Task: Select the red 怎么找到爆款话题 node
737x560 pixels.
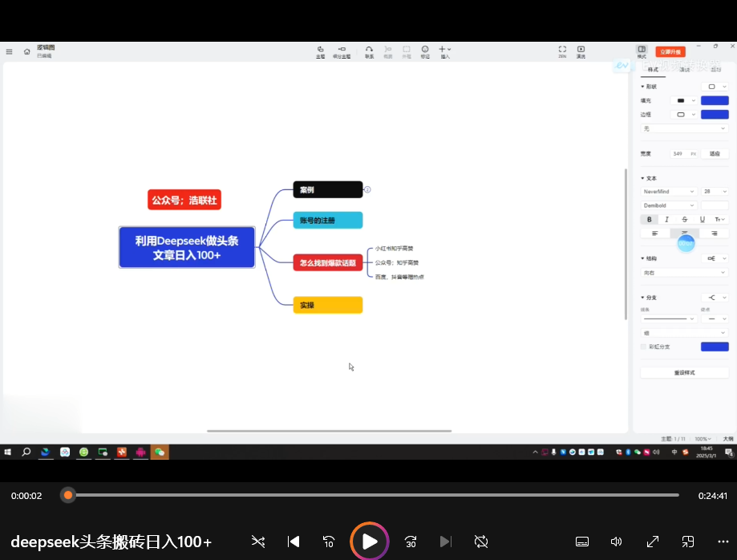Action: (328, 262)
